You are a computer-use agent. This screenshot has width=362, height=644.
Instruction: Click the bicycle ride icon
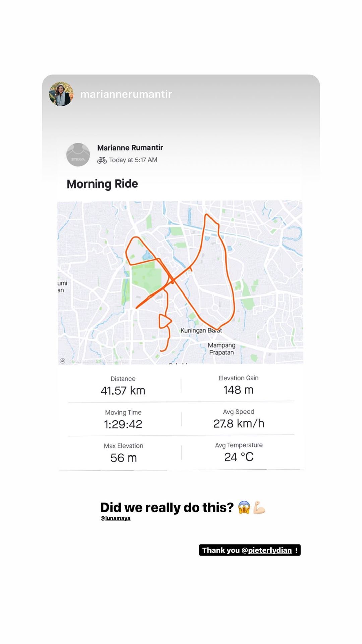[102, 160]
